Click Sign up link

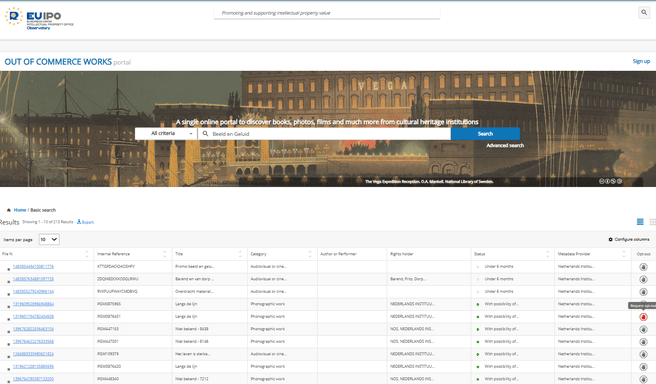point(641,61)
